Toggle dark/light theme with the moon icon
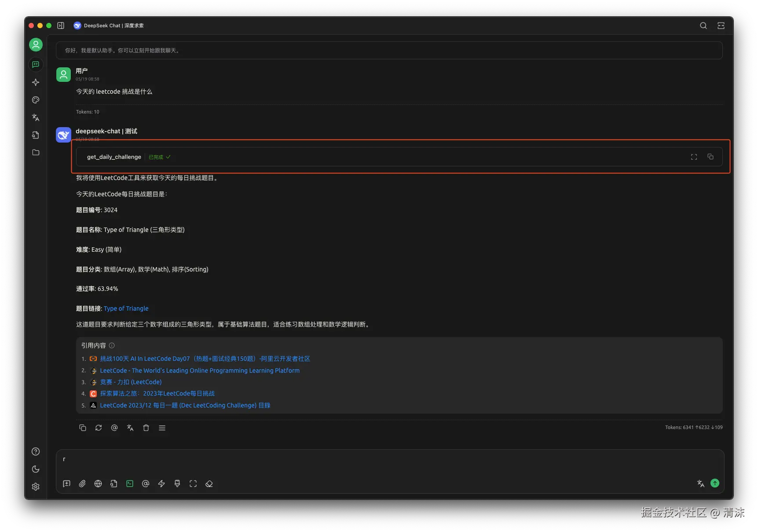The width and height of the screenshot is (758, 532). pos(36,469)
